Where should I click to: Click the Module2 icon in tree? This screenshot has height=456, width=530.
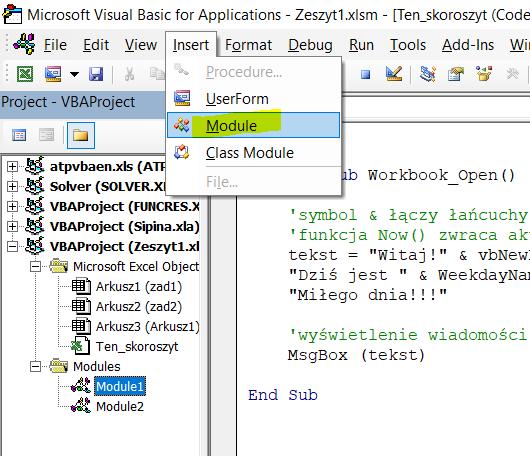(x=81, y=406)
